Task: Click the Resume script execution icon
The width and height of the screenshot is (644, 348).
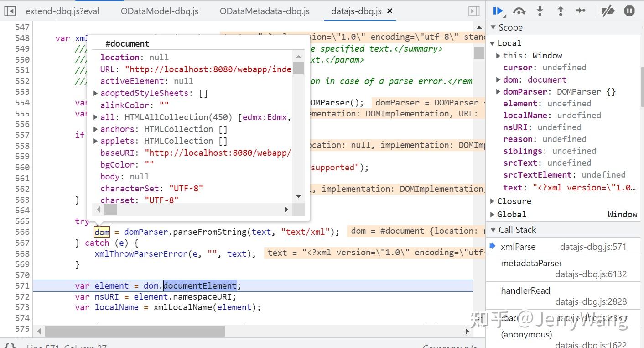Action: 499,11
